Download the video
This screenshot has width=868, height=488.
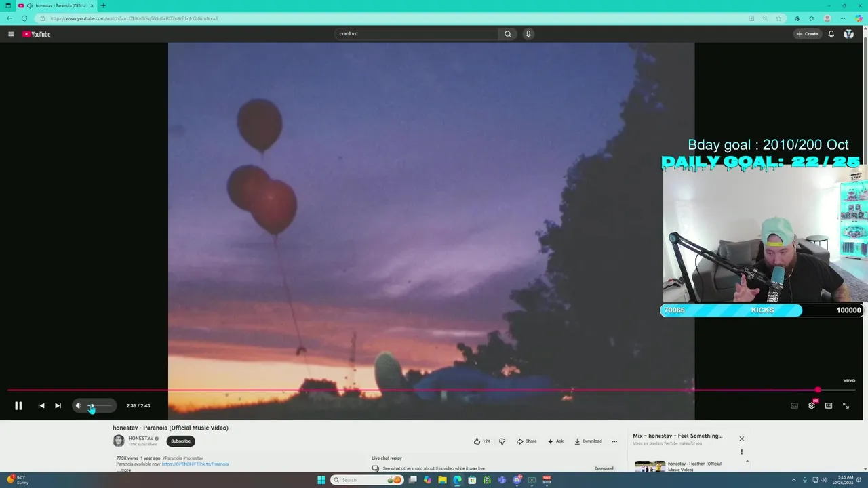pyautogui.click(x=588, y=441)
